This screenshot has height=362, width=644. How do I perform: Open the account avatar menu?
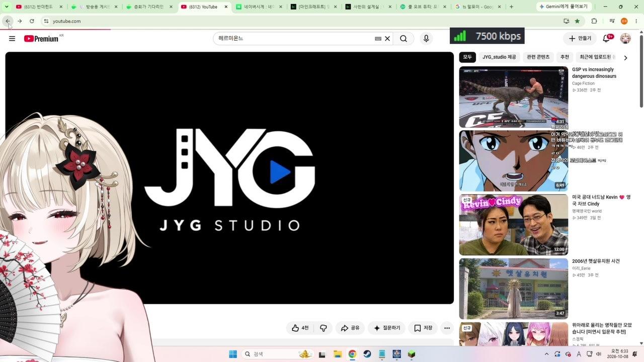tap(625, 39)
